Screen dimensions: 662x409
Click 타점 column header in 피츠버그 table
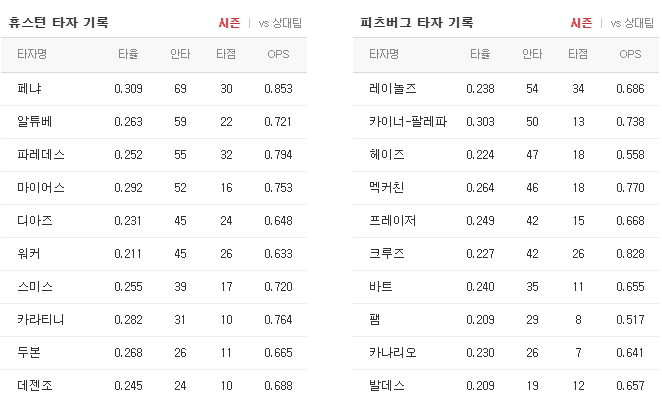pyautogui.click(x=578, y=54)
